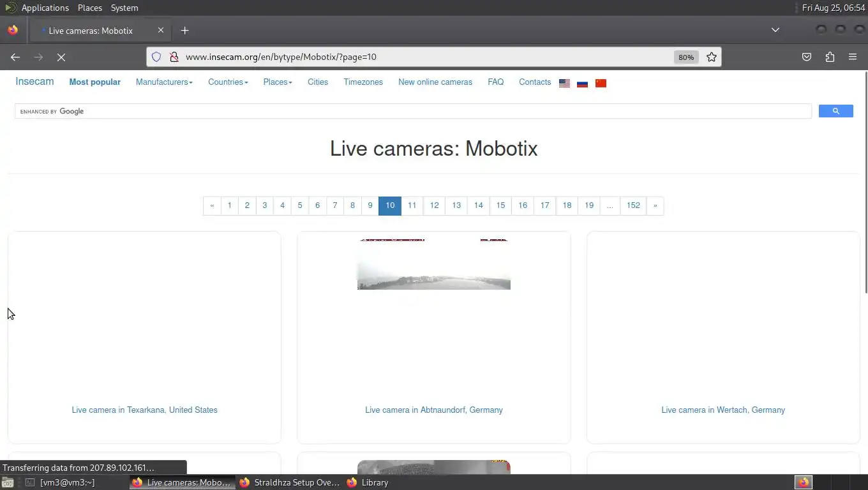
Task: Open the Insecam home link
Action: (34, 81)
